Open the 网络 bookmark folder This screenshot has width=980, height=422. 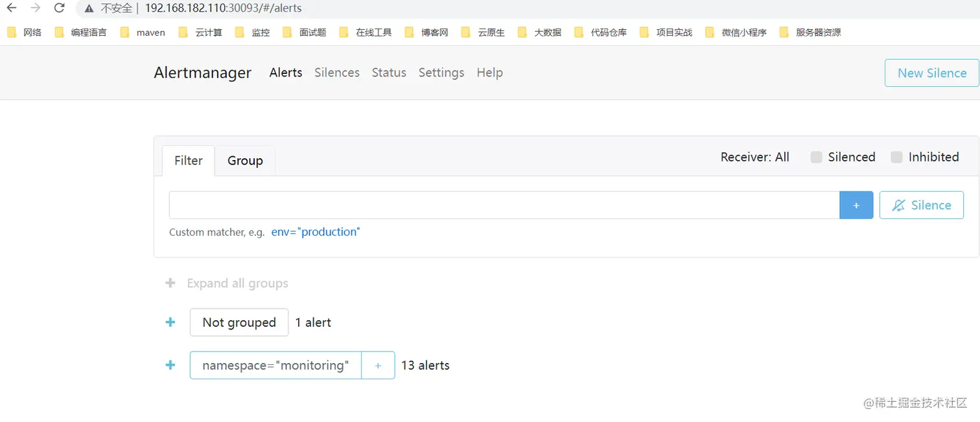tap(24, 32)
